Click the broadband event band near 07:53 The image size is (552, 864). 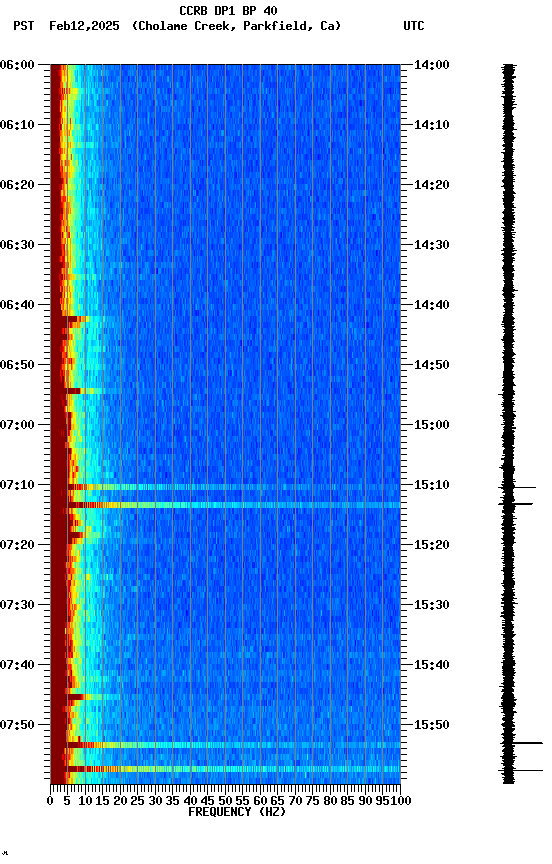pyautogui.click(x=234, y=745)
